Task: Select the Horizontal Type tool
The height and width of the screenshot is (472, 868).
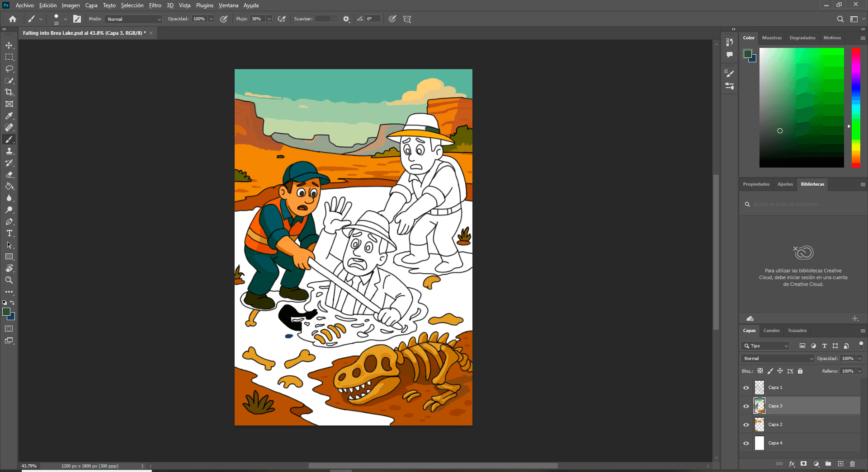Action: click(9, 233)
